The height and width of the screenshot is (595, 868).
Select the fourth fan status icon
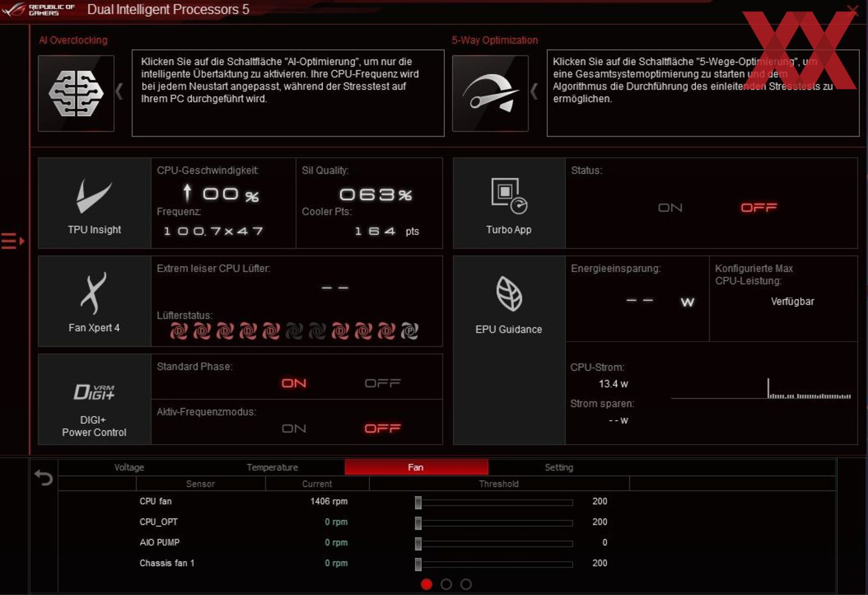pyautogui.click(x=248, y=331)
